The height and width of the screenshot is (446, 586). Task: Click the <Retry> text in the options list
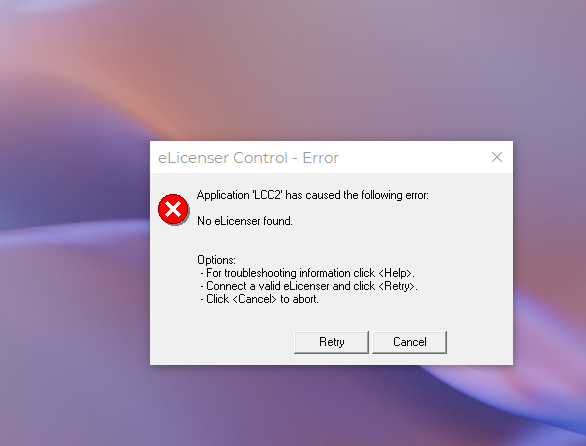coord(397,286)
